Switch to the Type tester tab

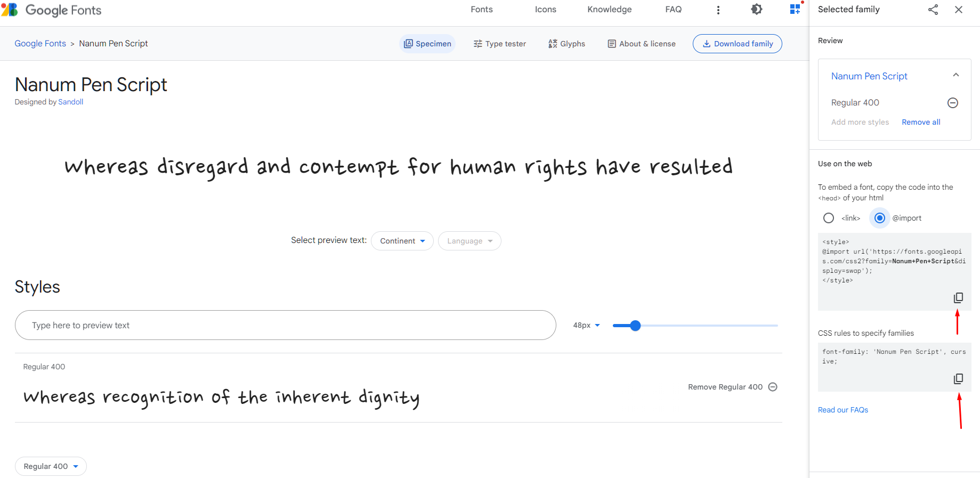(500, 44)
